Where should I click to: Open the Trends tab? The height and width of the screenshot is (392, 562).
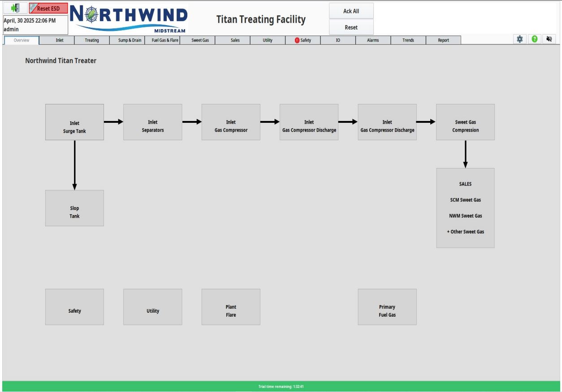coord(408,40)
